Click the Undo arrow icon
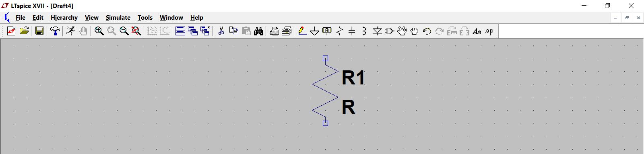Screen dimensions: 644x154 427,31
